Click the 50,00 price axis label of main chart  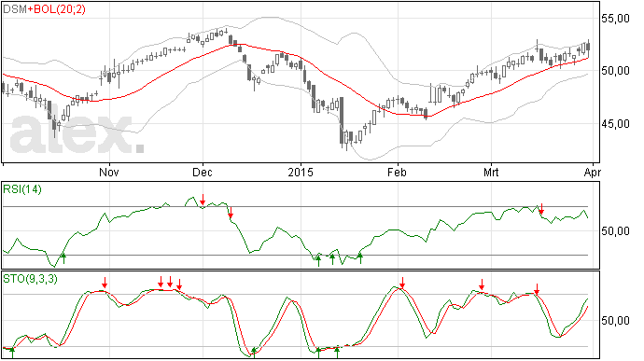[x=616, y=71]
